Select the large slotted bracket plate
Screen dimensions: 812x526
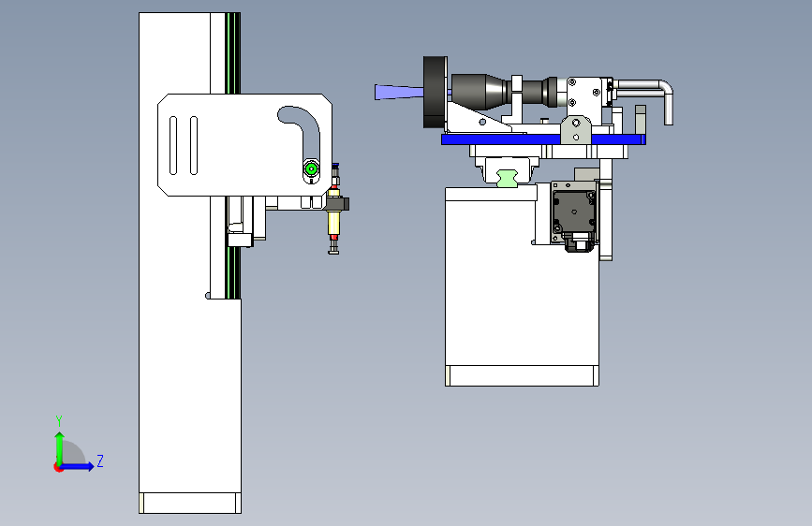[x=244, y=145]
